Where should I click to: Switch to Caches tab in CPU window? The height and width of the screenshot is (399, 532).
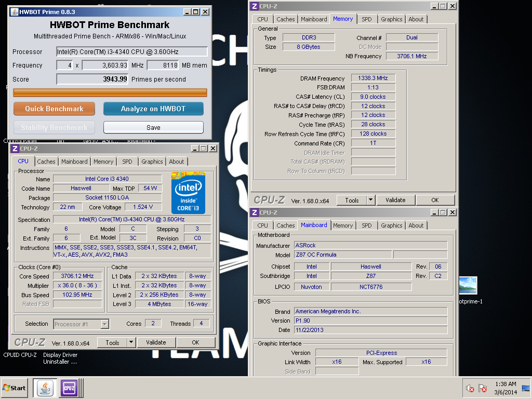pos(46,162)
